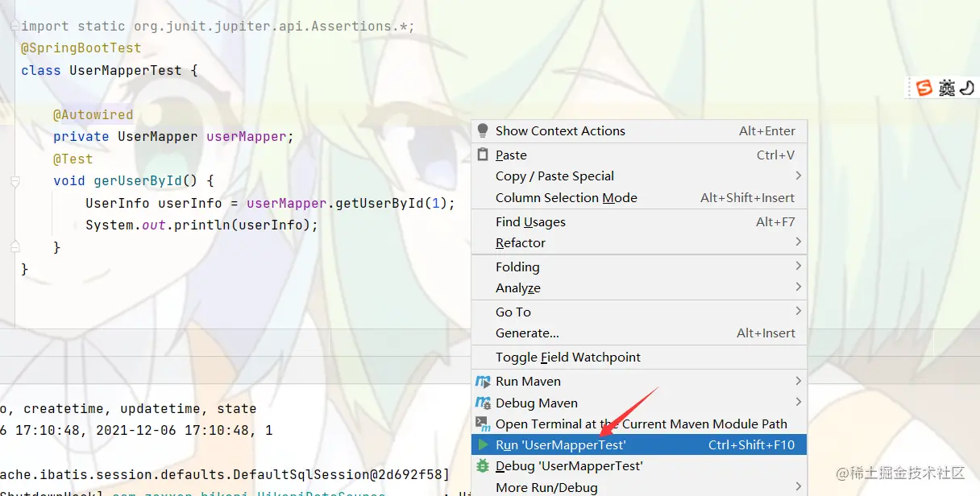Choose Show Context Actions menu entry

click(x=639, y=130)
